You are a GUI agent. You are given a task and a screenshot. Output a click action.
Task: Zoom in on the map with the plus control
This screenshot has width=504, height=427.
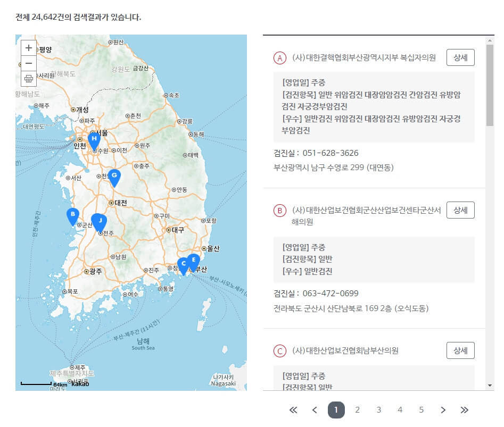[x=28, y=47]
